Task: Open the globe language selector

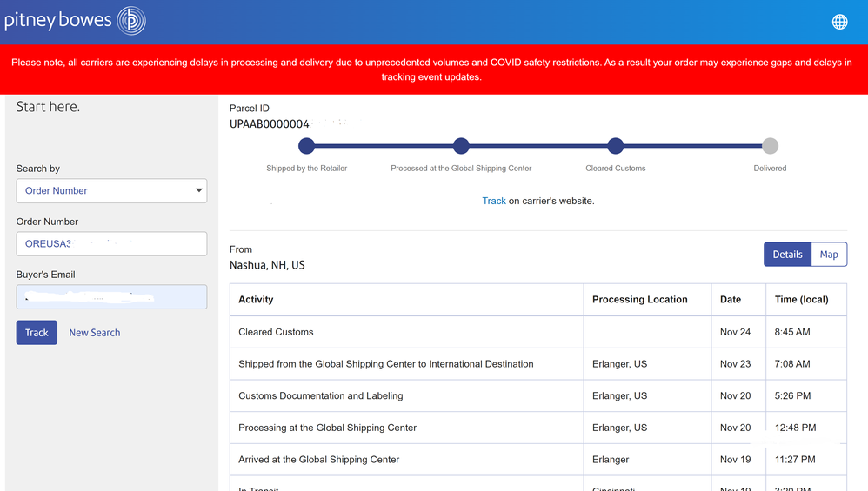Action: point(839,22)
